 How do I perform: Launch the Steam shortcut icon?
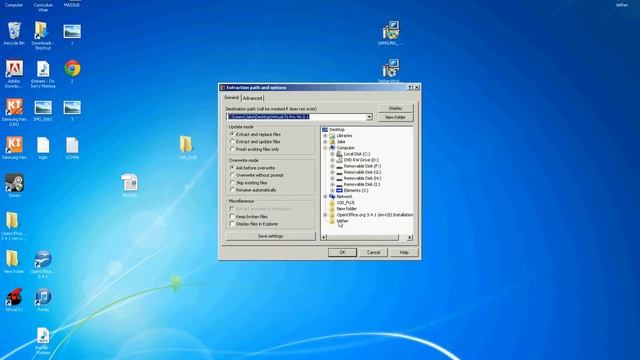point(14,183)
